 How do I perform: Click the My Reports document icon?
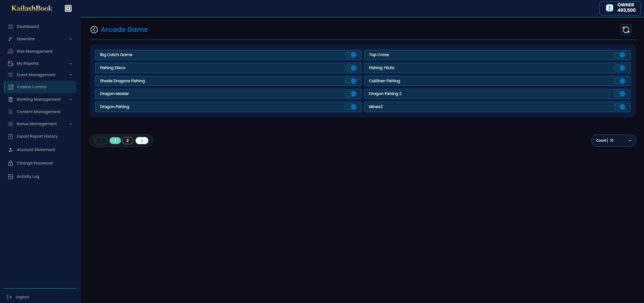coord(11,63)
